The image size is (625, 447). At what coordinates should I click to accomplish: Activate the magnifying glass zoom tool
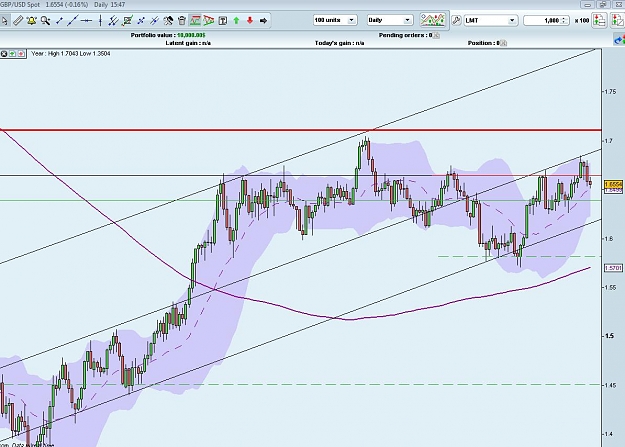click(45, 20)
